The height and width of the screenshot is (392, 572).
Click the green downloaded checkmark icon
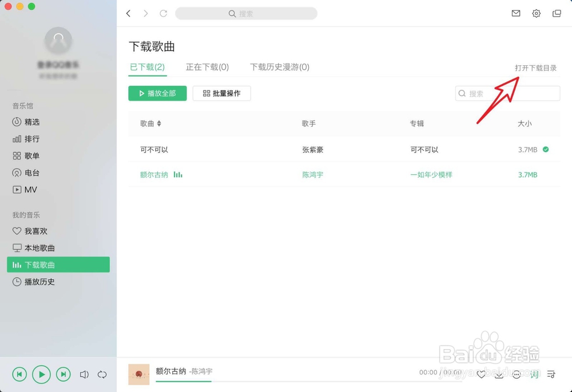point(546,149)
